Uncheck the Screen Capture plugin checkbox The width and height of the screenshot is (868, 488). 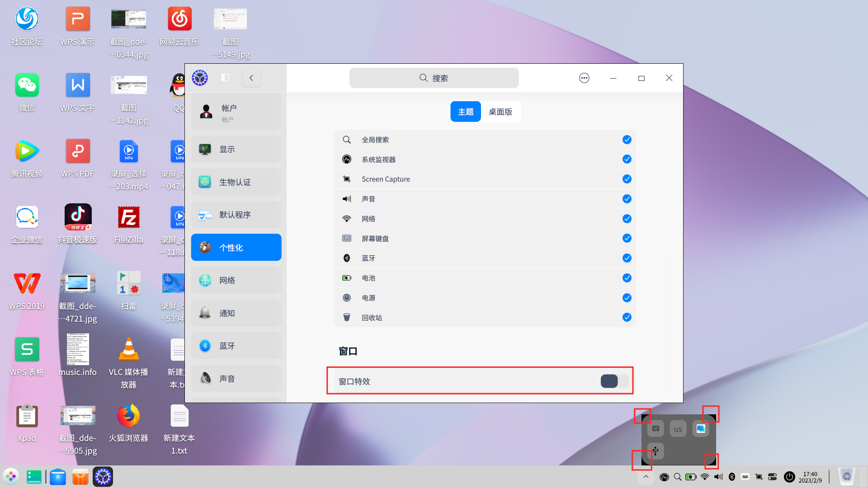tap(627, 179)
